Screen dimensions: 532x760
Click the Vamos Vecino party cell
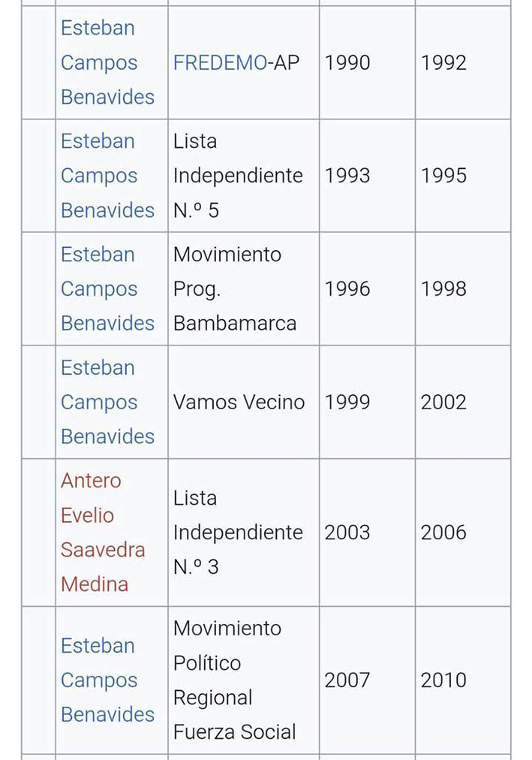tap(239, 403)
